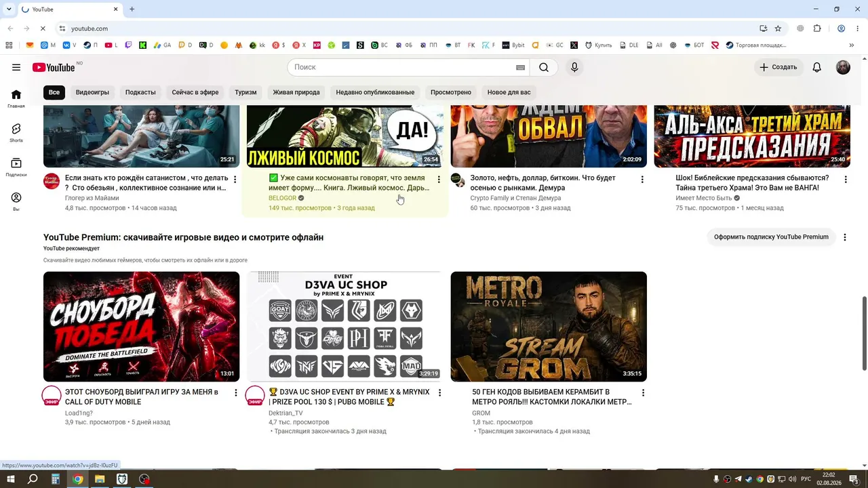Open the YouTube guide hamburger menu
The width and height of the screenshot is (868, 488).
[x=16, y=67]
